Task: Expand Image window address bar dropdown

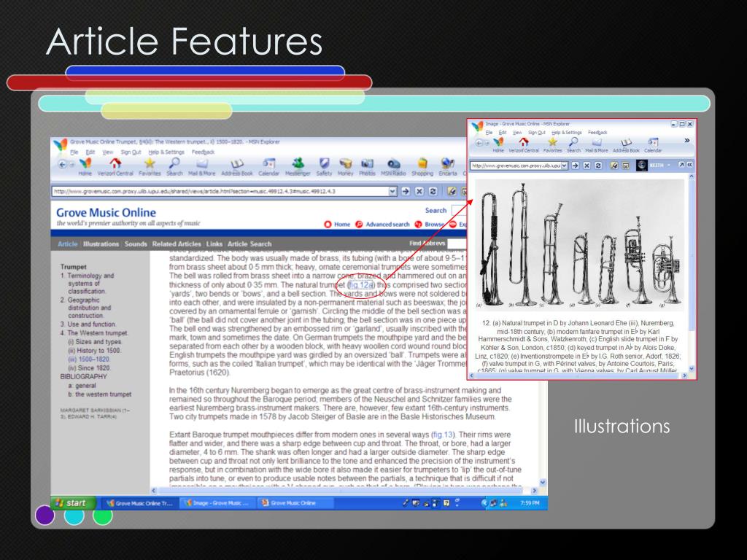Action: pyautogui.click(x=565, y=166)
